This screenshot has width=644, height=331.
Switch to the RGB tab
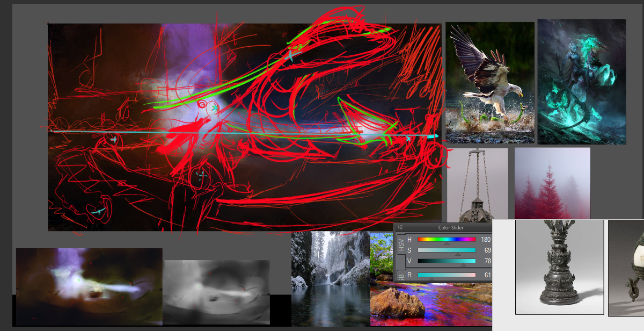pos(400,276)
